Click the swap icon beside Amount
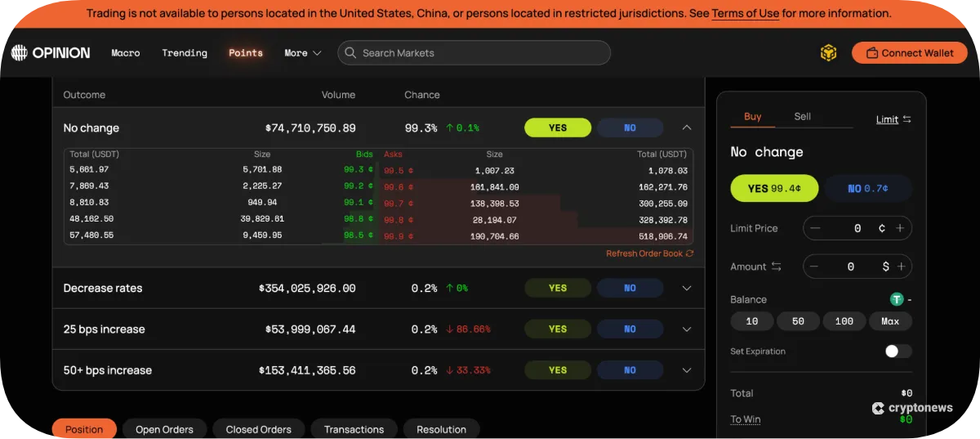Screen dimensions: 980x439 point(776,267)
